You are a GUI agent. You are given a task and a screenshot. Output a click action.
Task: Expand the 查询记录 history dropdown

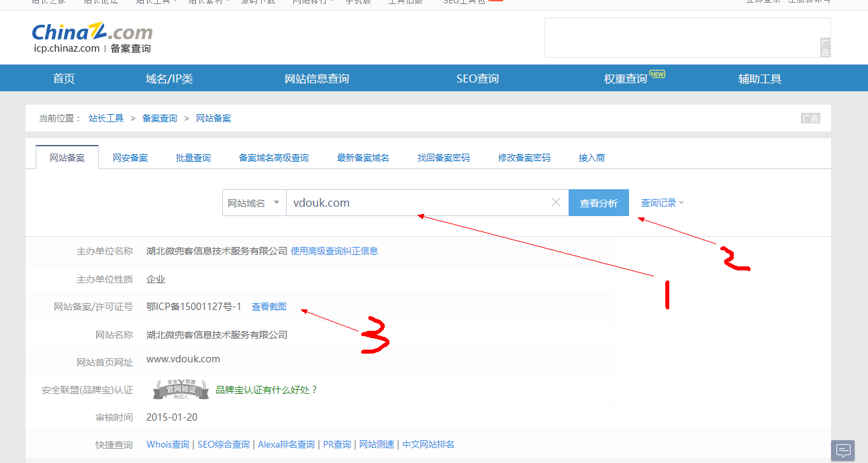click(663, 203)
